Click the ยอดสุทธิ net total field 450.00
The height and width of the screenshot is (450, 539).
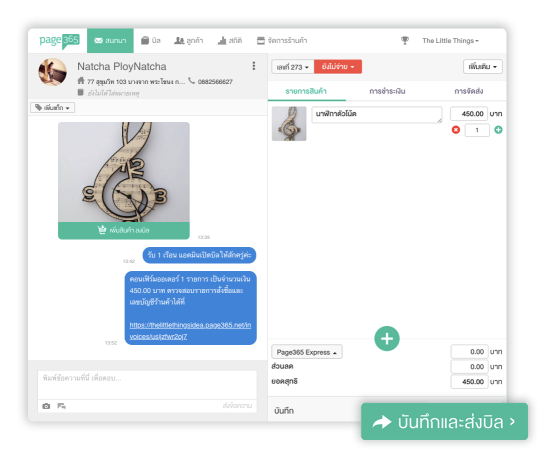coord(469,382)
